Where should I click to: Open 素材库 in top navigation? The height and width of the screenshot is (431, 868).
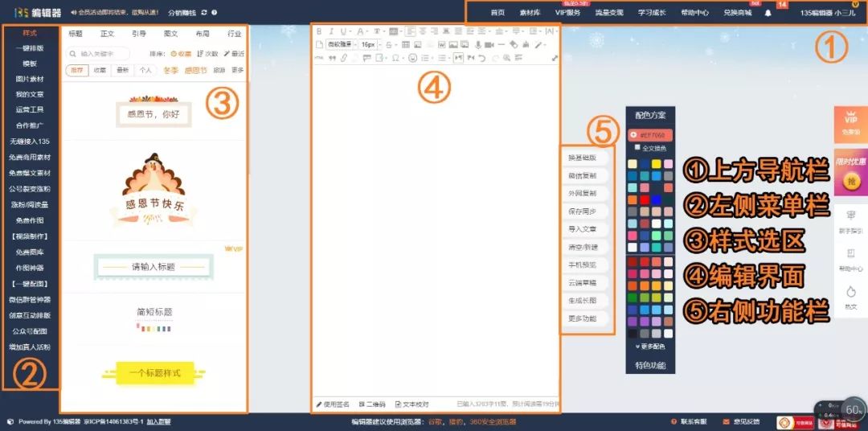pyautogui.click(x=530, y=13)
